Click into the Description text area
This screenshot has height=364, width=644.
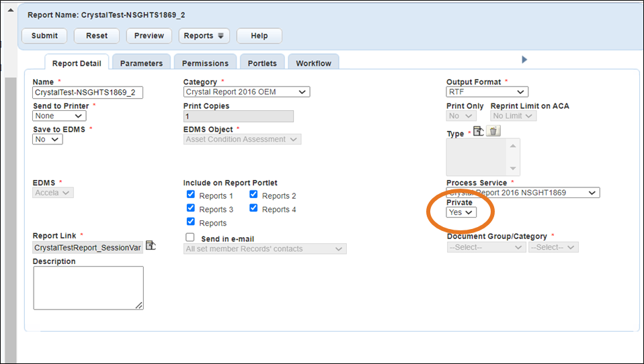pyautogui.click(x=88, y=287)
